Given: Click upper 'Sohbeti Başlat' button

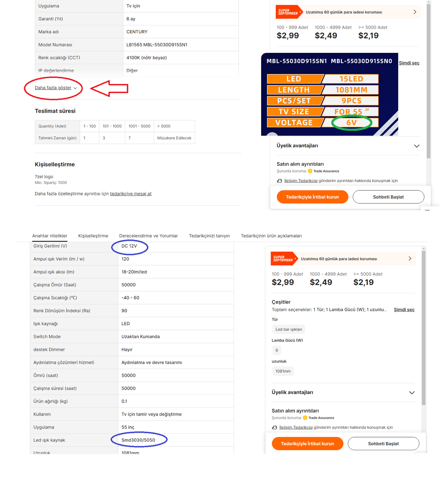Looking at the screenshot, I should coord(388,197).
